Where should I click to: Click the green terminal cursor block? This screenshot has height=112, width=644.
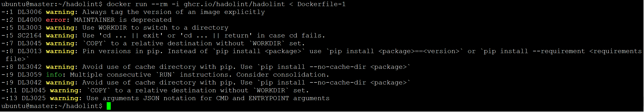click(109, 106)
